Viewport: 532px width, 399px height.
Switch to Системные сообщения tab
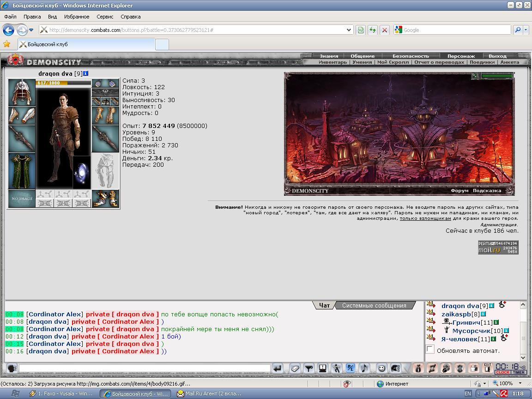(x=374, y=305)
